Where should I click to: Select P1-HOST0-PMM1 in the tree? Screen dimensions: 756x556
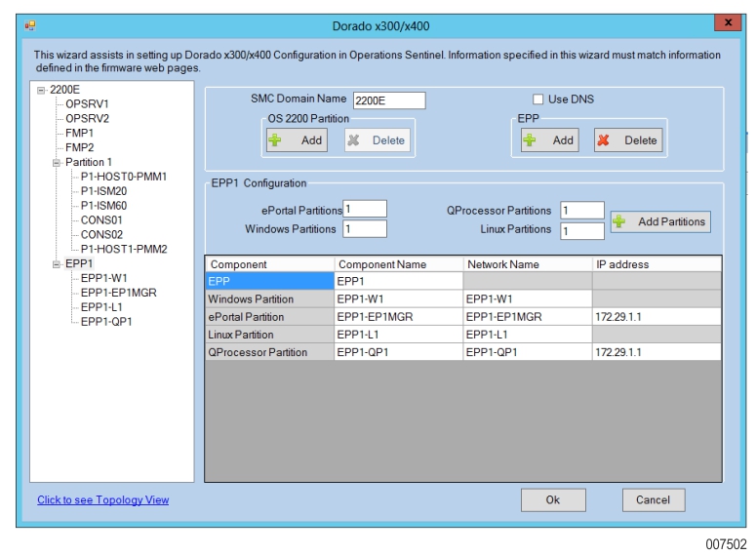(x=124, y=177)
